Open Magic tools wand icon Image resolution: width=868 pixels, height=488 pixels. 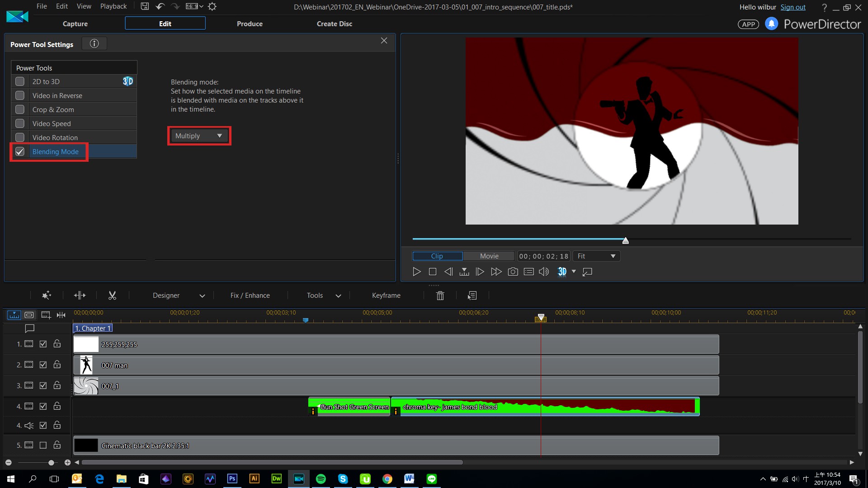click(46, 296)
